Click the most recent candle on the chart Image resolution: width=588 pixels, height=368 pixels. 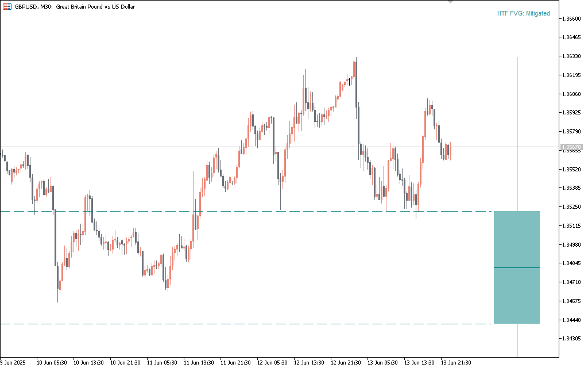[450, 151]
